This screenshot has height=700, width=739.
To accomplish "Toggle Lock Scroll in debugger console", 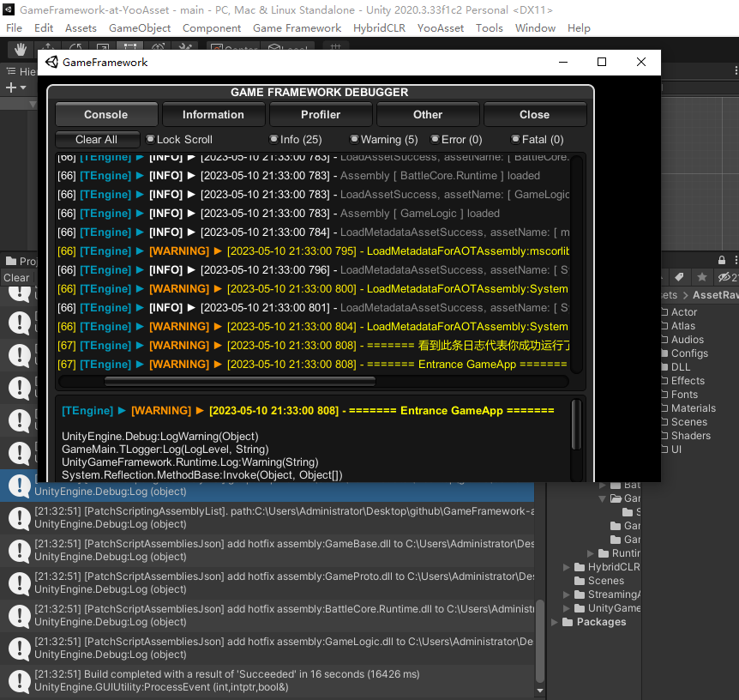I will 179,140.
